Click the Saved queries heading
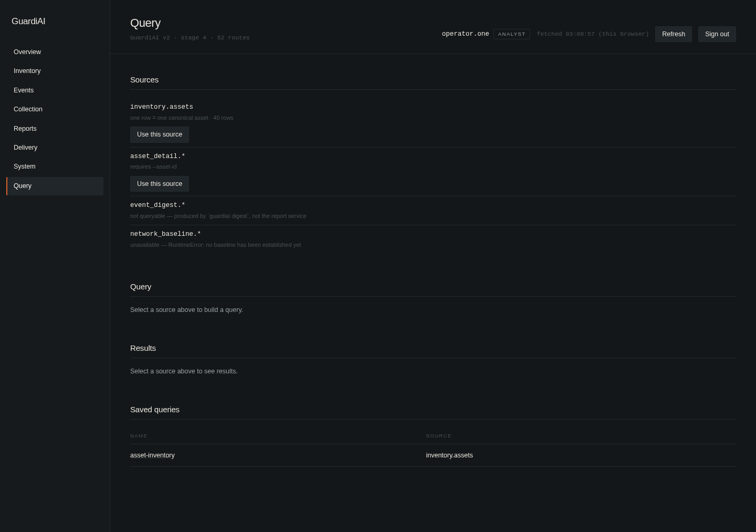 [155, 410]
